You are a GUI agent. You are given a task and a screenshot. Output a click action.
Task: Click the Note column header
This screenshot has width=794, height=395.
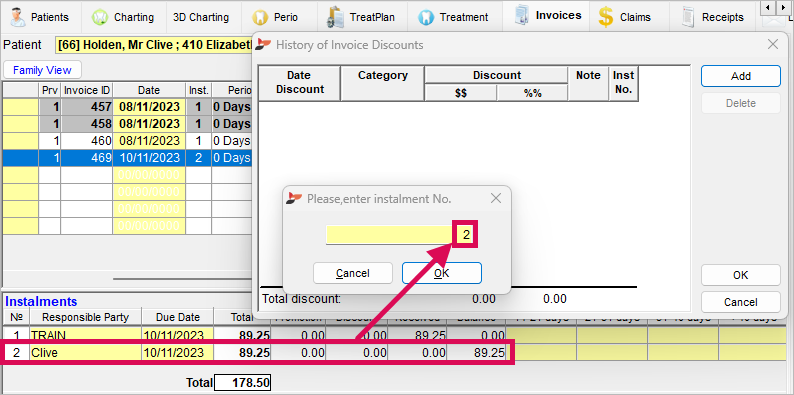point(588,83)
